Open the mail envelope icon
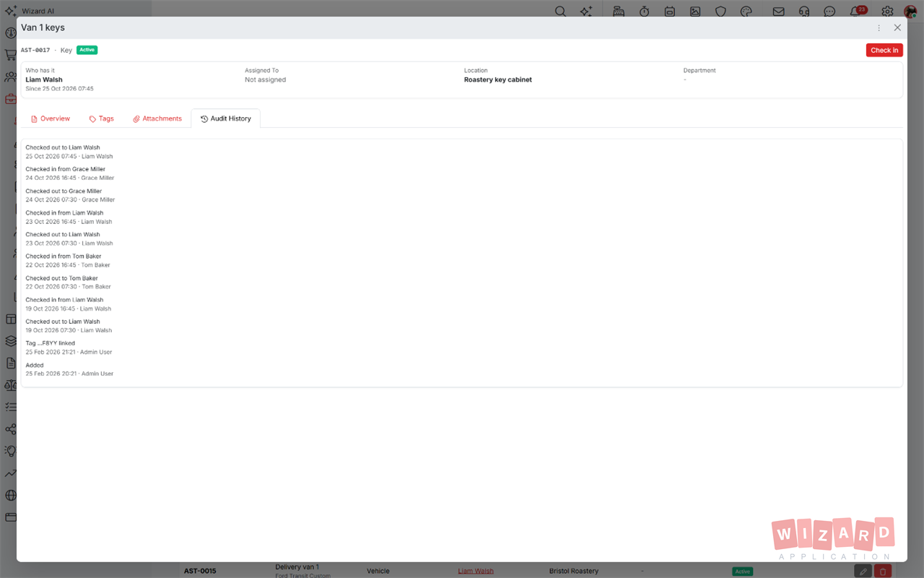 click(779, 12)
